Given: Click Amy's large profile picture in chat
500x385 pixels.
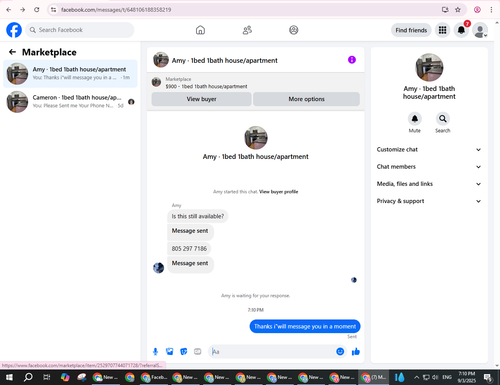Looking at the screenshot, I should click(256, 138).
